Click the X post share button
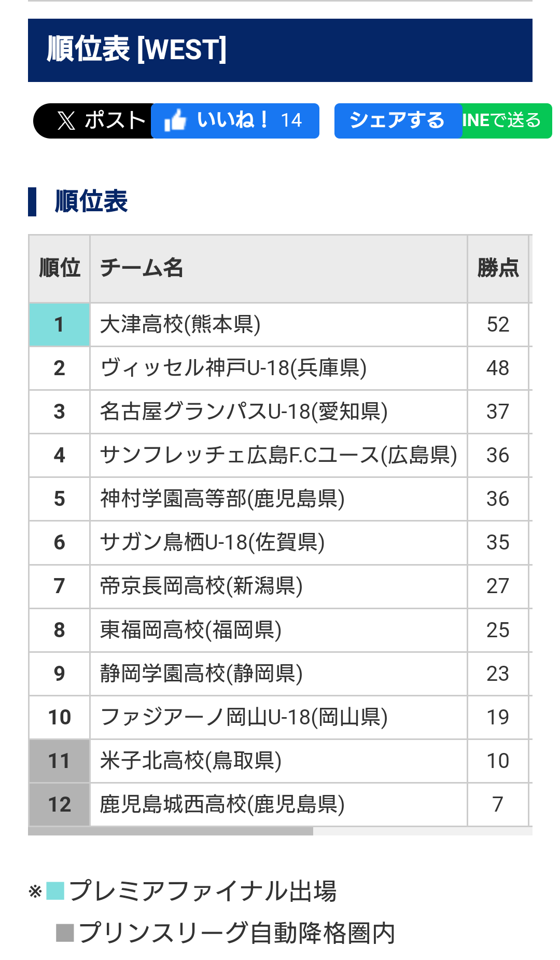The image size is (560, 960). tap(93, 121)
